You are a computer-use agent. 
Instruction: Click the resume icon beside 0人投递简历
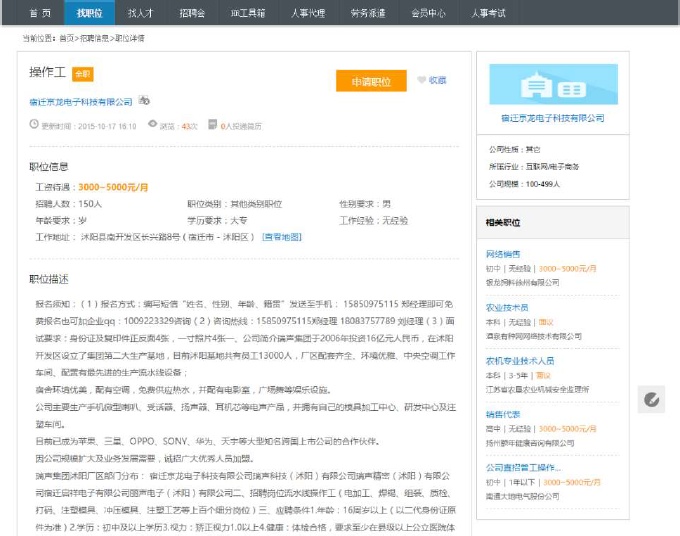212,126
